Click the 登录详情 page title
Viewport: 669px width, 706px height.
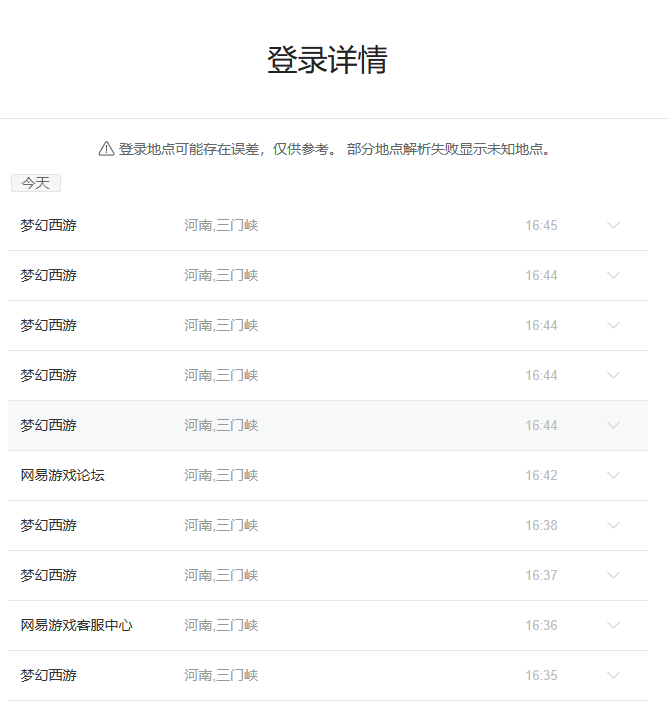327,59
